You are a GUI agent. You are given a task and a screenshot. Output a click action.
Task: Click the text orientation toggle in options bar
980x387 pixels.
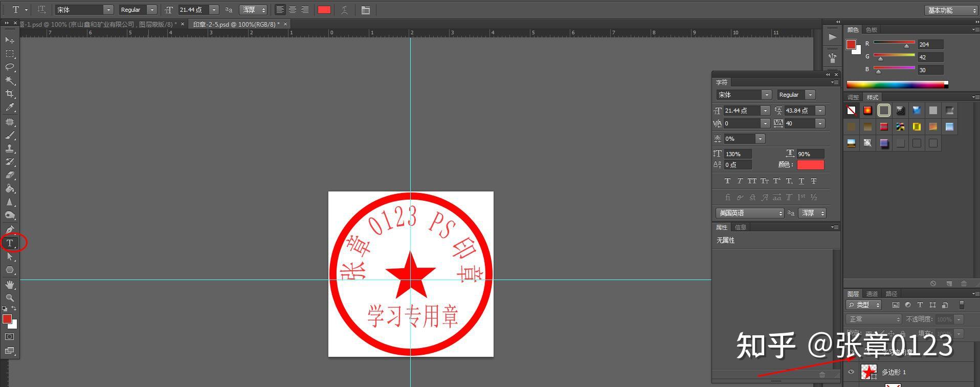click(x=42, y=10)
